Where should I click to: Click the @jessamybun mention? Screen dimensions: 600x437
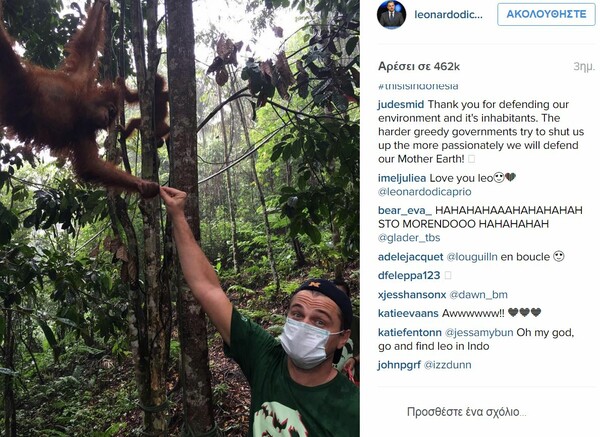[479, 332]
